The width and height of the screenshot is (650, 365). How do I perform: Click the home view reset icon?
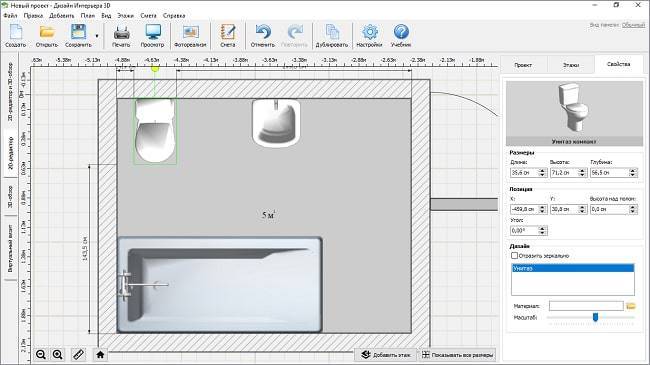pos(100,355)
